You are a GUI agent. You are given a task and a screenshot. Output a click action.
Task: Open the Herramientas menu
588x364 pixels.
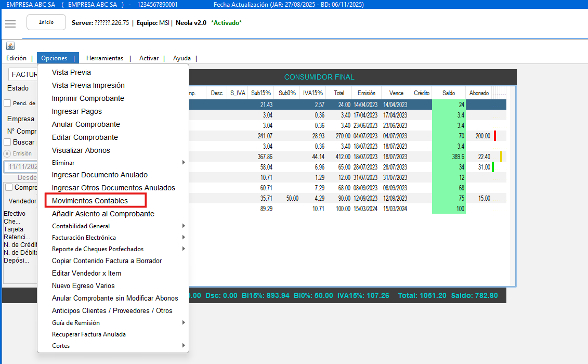pyautogui.click(x=104, y=58)
